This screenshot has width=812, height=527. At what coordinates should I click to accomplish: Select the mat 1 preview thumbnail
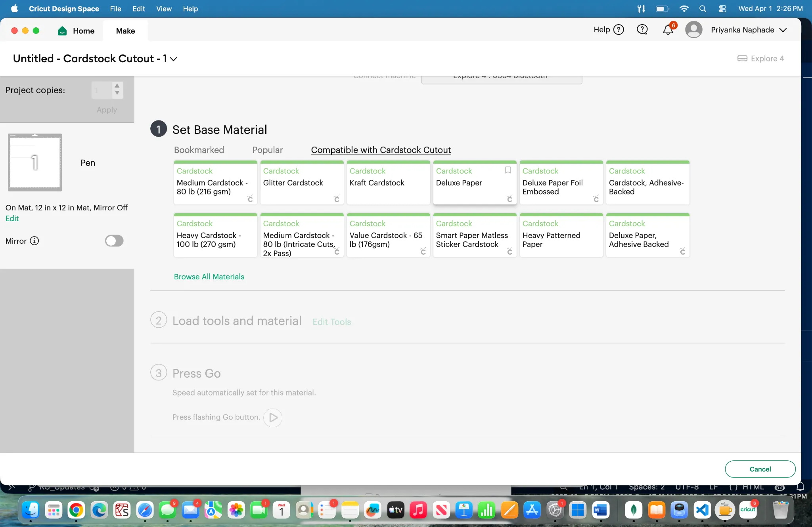pyautogui.click(x=35, y=162)
